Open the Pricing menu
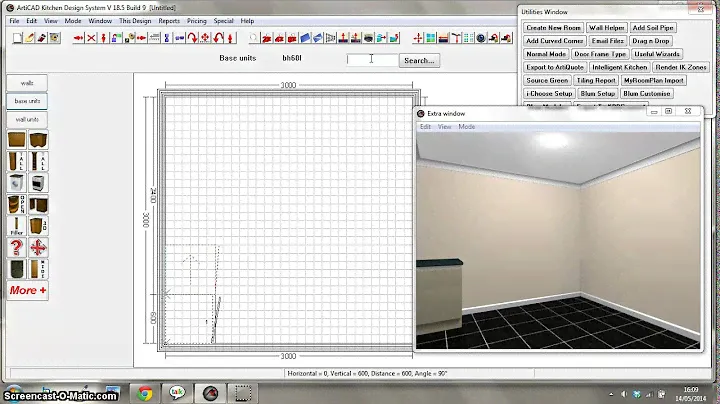Screen dimensions: 720x404 pyautogui.click(x=197, y=20)
